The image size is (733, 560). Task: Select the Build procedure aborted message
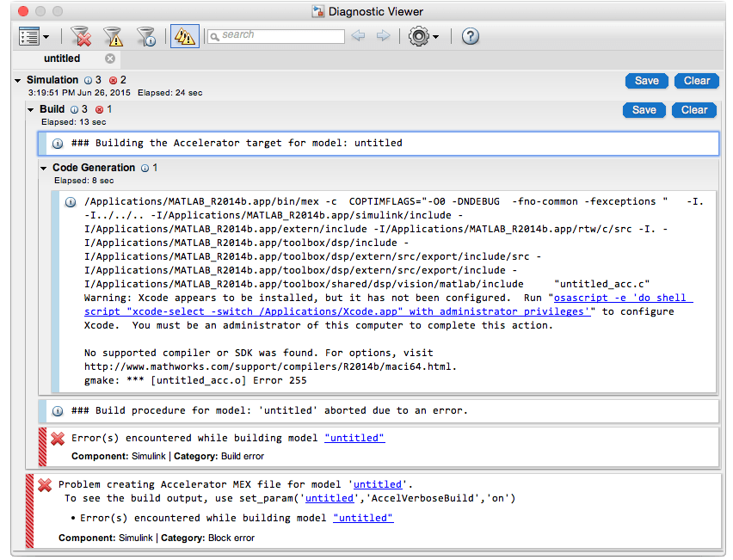(379, 411)
